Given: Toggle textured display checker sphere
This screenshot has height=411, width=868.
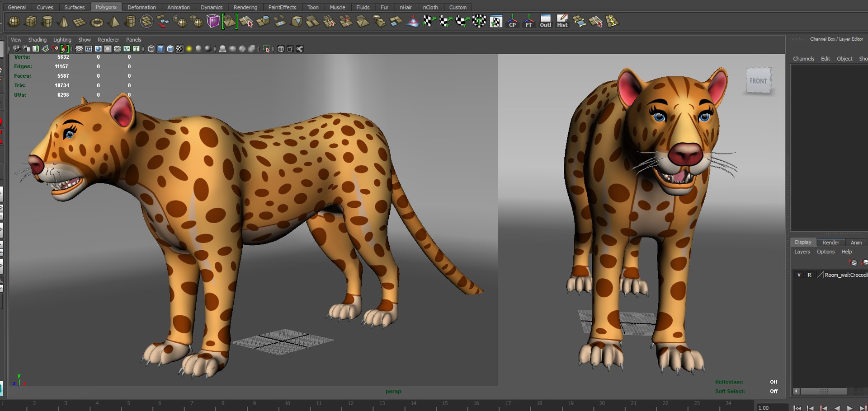Looking at the screenshot, I should coord(179,49).
